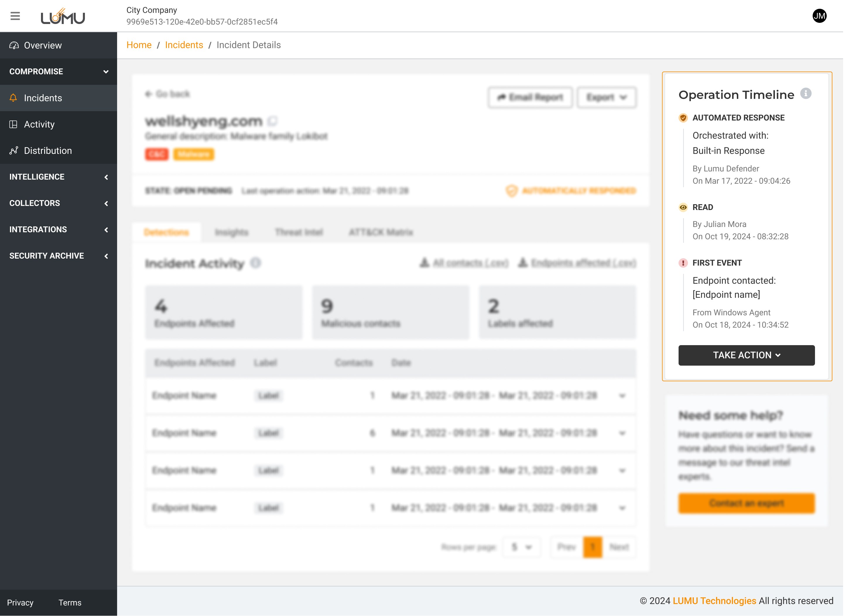The height and width of the screenshot is (616, 851).
Task: Click the Operation Timeline info icon
Action: (x=805, y=94)
